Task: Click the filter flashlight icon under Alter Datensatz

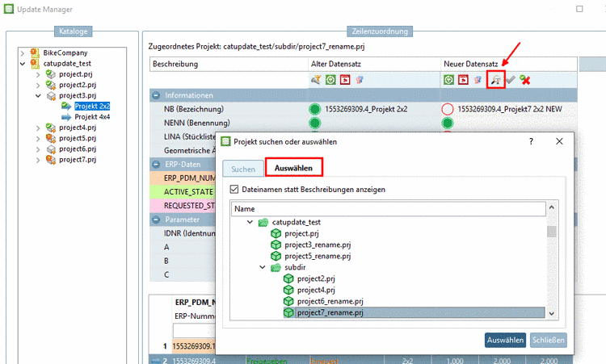Action: pyautogui.click(x=316, y=80)
